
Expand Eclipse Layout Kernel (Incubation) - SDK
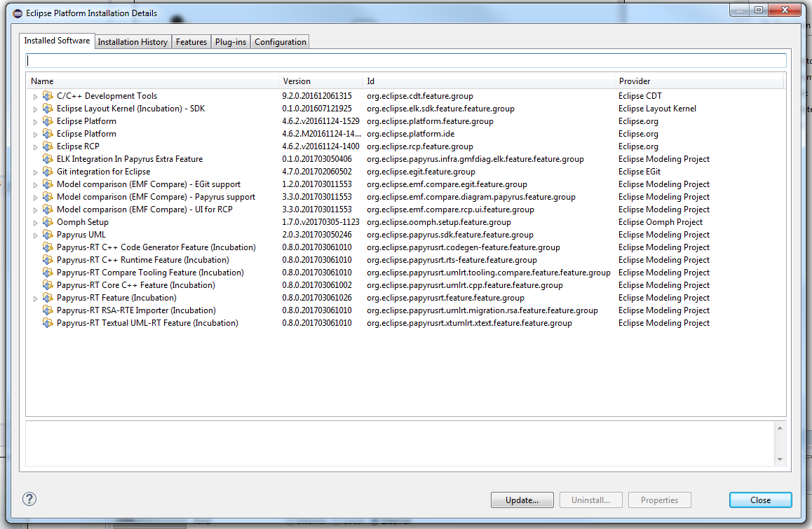[35, 109]
